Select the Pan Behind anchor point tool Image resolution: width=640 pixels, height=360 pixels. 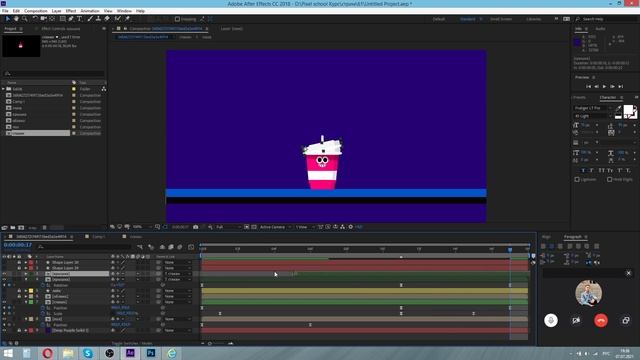[52, 19]
